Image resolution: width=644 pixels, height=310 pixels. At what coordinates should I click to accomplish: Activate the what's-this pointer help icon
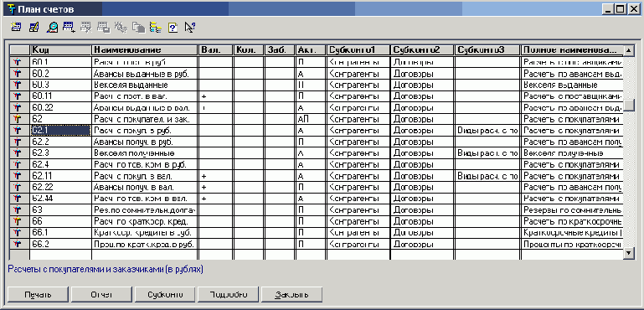click(x=190, y=28)
